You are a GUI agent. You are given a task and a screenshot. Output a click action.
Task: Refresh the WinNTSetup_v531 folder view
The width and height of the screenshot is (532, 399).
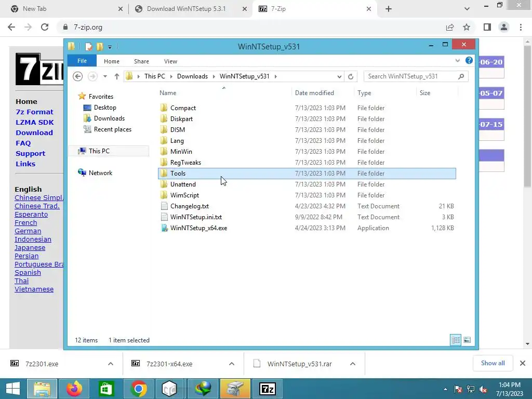click(x=351, y=76)
